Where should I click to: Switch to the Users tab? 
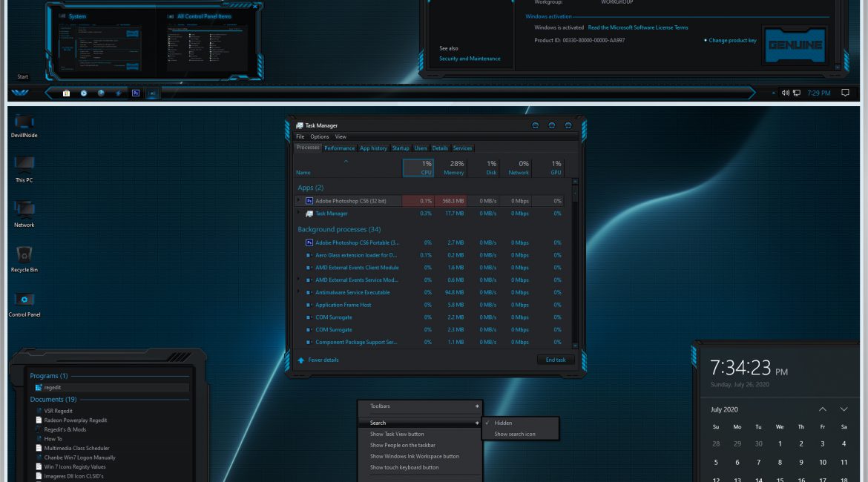421,148
